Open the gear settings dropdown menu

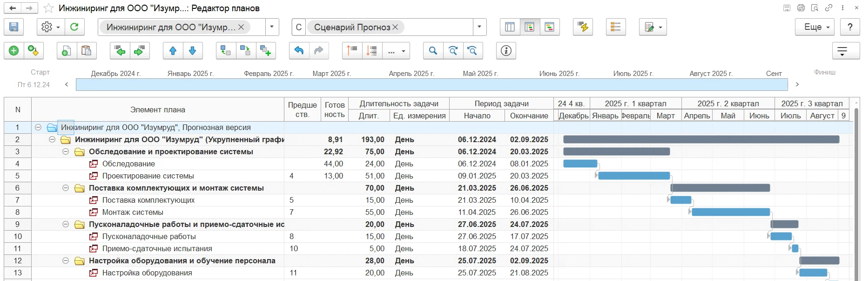coord(50,27)
